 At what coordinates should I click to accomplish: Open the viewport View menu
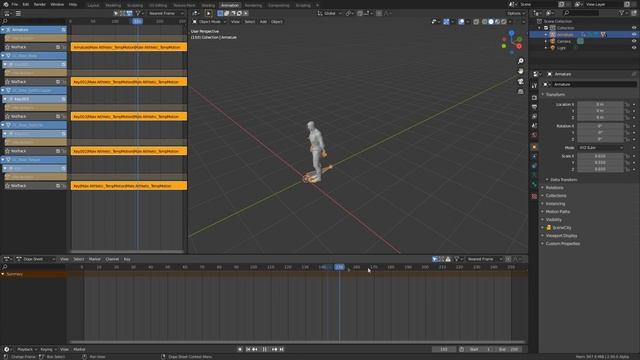[236, 22]
